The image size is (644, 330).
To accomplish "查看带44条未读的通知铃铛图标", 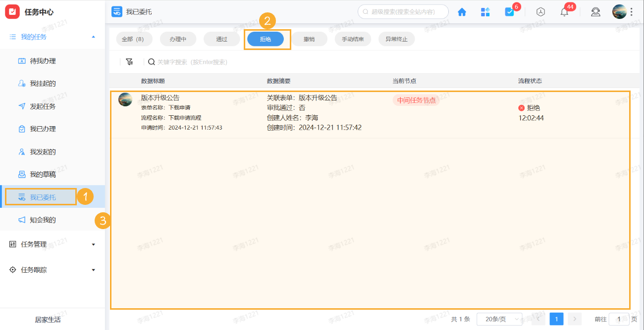I will click(564, 11).
